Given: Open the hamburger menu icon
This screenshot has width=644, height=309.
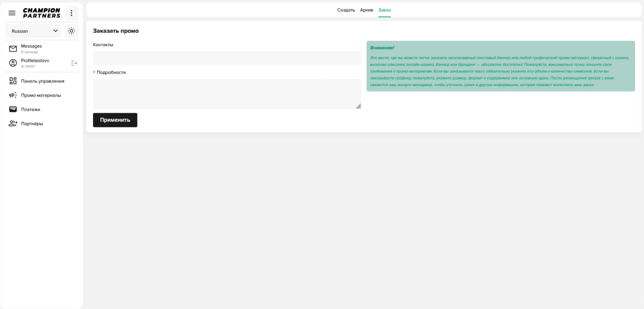Looking at the screenshot, I should (12, 13).
